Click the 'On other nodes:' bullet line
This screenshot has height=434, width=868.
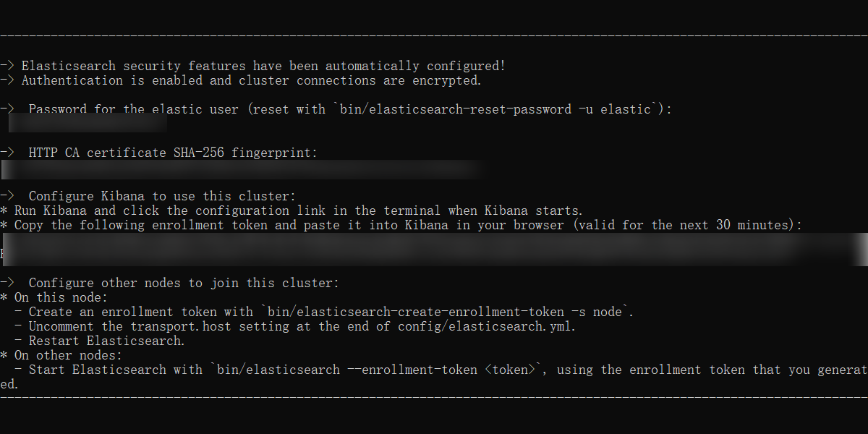pos(61,355)
